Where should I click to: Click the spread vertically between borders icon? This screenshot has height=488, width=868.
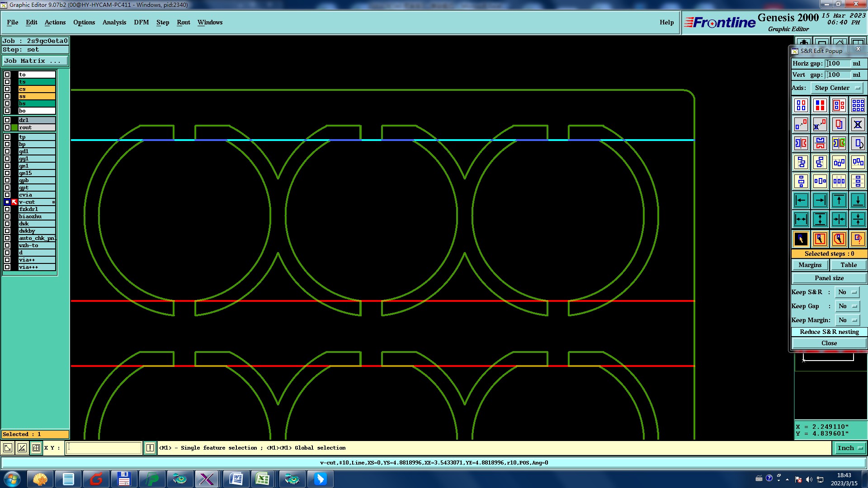820,220
